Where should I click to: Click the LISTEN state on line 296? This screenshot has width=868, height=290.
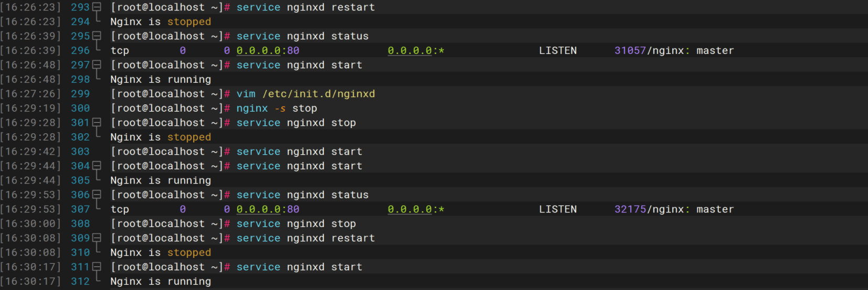pyautogui.click(x=558, y=50)
